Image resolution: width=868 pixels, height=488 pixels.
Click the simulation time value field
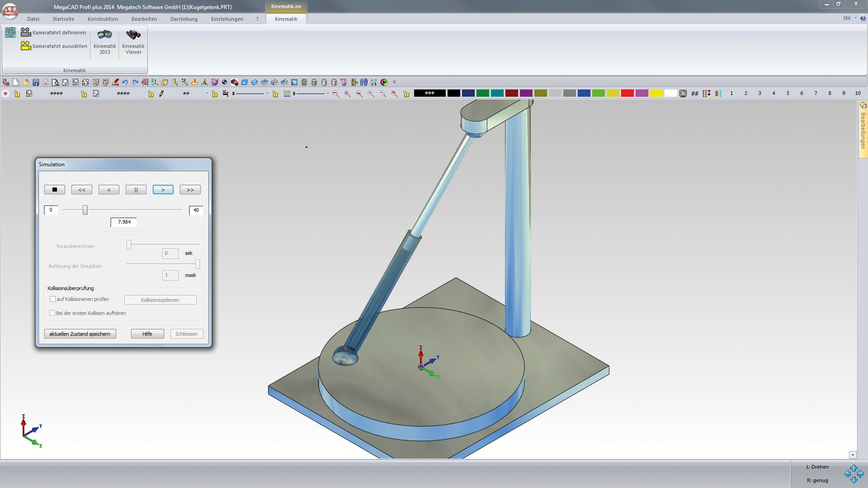click(x=124, y=222)
